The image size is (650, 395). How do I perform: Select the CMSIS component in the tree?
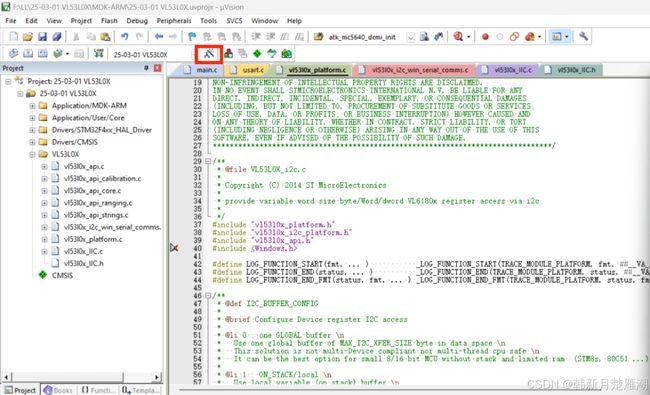point(62,275)
